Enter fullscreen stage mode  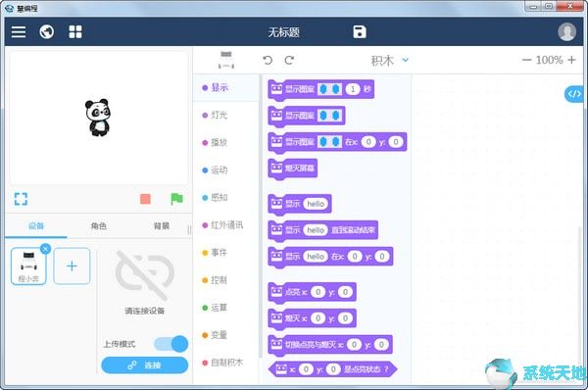[x=21, y=199]
